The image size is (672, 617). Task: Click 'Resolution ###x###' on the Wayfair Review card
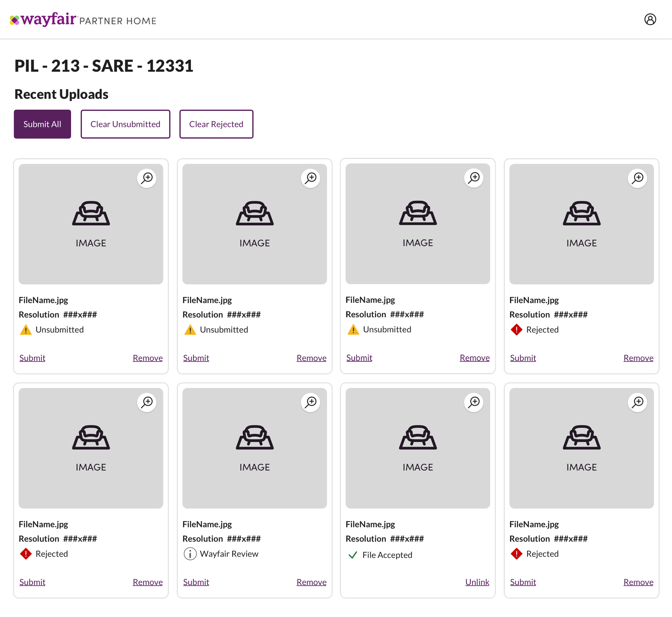click(x=222, y=539)
